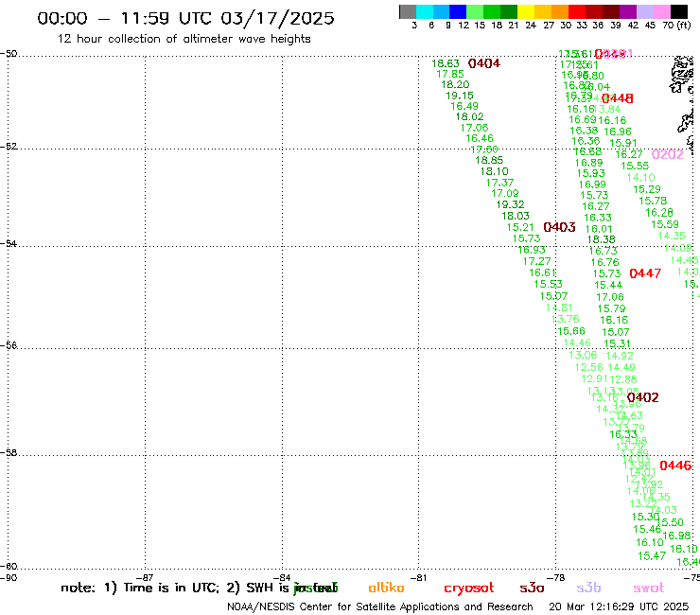Click the cryosat pass time 0447

[645, 273]
